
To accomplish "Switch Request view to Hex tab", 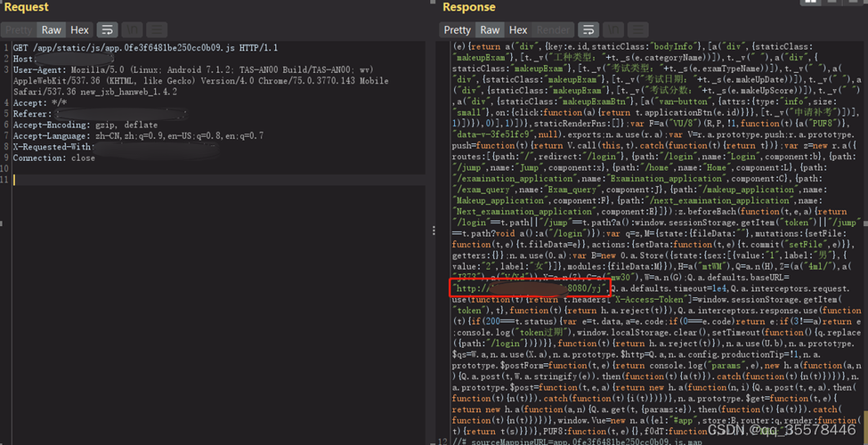I will 79,30.
